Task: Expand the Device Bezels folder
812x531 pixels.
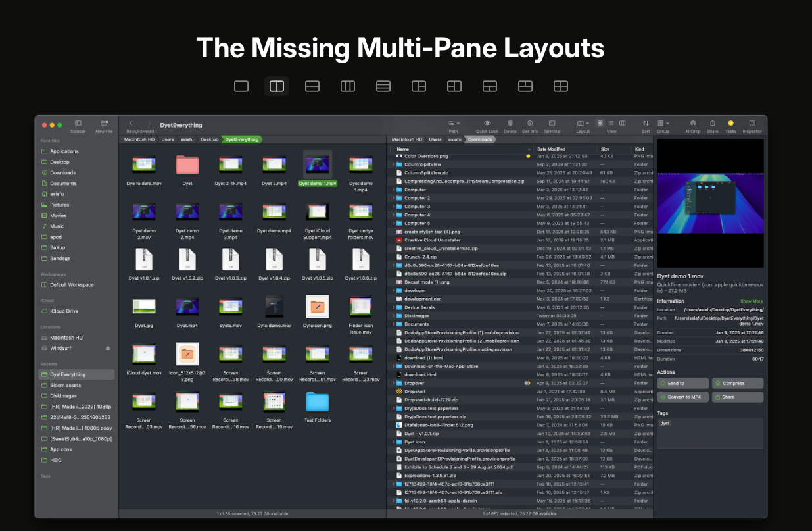Action: point(393,307)
